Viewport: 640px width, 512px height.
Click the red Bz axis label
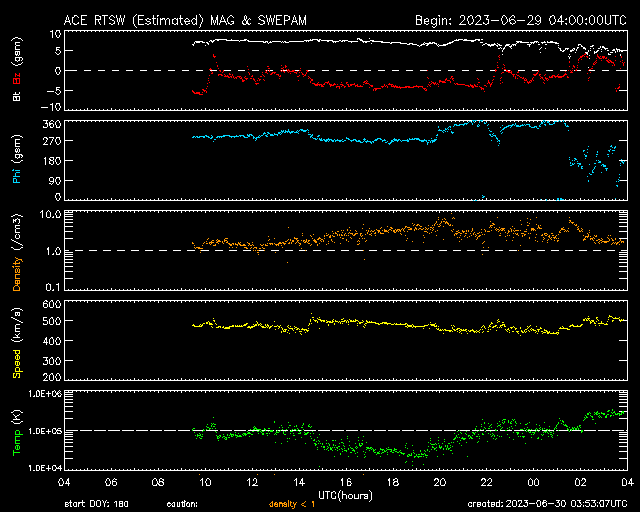(x=17, y=78)
